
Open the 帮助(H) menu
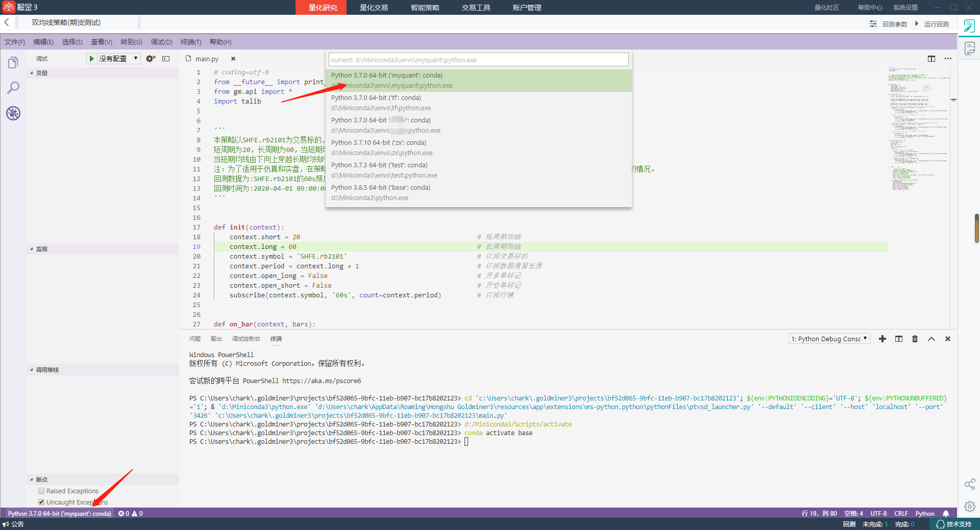[220, 42]
